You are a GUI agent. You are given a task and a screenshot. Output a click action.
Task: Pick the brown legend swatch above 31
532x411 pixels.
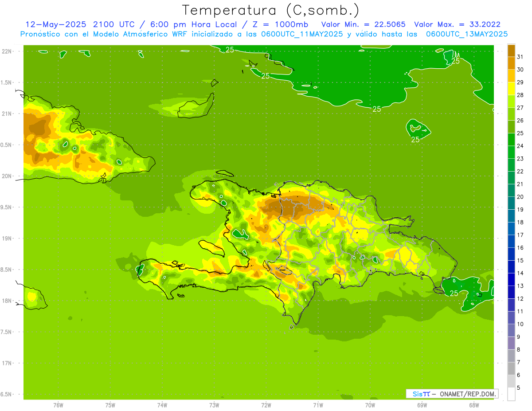coord(511,51)
